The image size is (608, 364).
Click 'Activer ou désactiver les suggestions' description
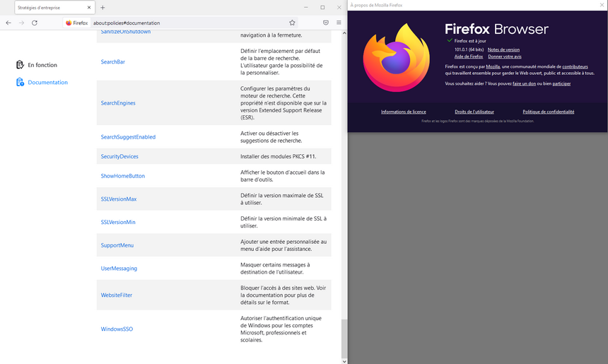(271, 137)
